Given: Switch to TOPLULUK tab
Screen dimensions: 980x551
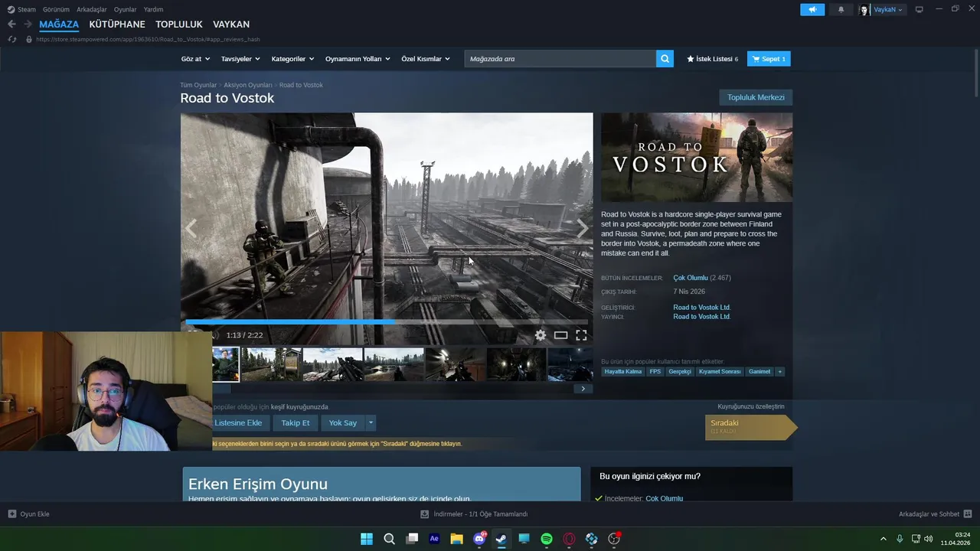Looking at the screenshot, I should (179, 24).
